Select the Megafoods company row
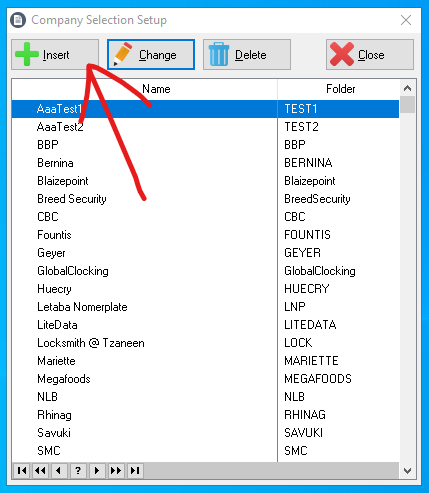This screenshot has height=493, width=429. (x=205, y=379)
